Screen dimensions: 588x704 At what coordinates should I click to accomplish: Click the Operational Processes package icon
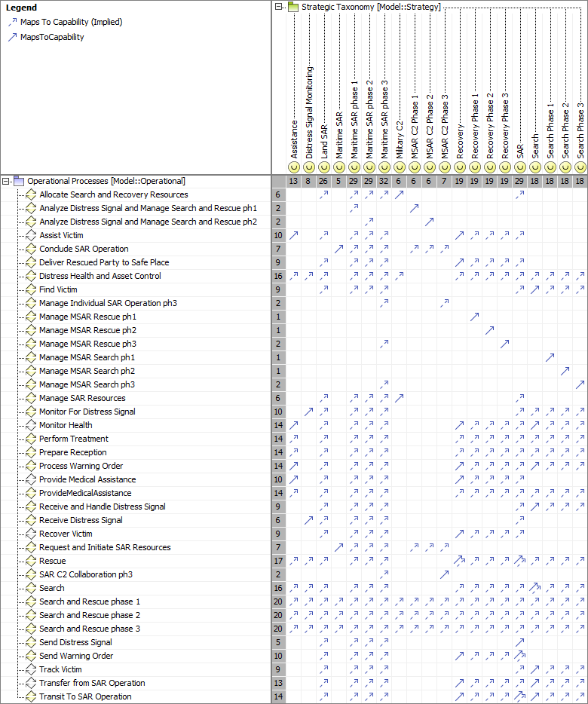point(19,181)
